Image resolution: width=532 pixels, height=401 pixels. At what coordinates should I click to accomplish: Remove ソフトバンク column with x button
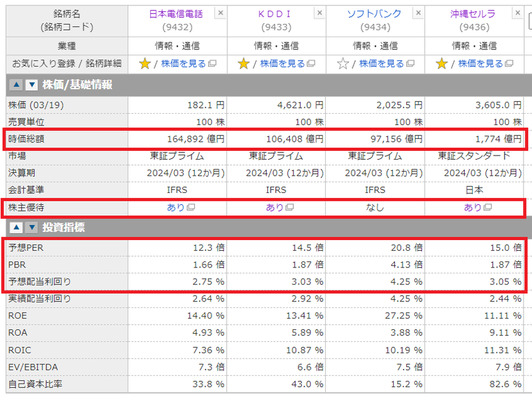click(x=419, y=13)
